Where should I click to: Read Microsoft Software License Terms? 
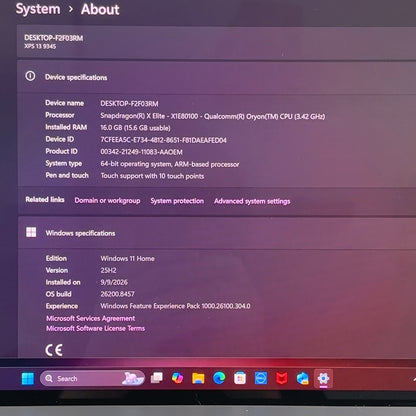(95, 328)
